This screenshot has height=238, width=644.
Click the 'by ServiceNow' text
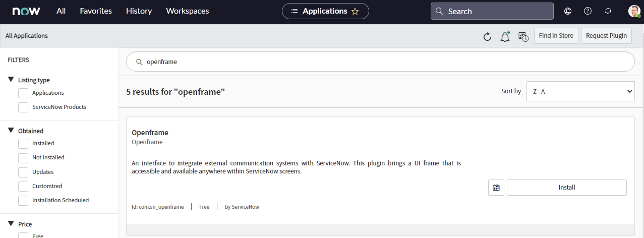point(242,207)
